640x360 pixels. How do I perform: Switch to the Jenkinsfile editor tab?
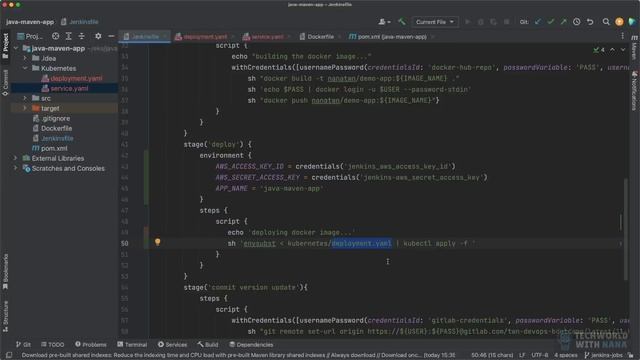click(144, 36)
